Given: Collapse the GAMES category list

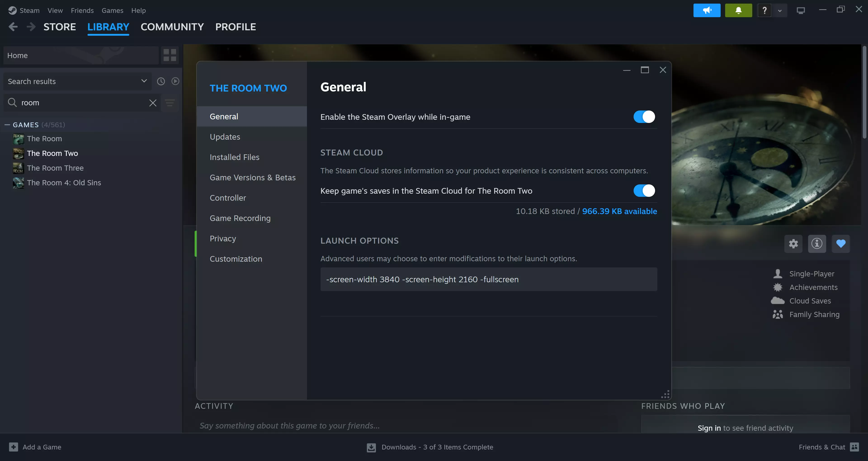Looking at the screenshot, I should pyautogui.click(x=7, y=125).
